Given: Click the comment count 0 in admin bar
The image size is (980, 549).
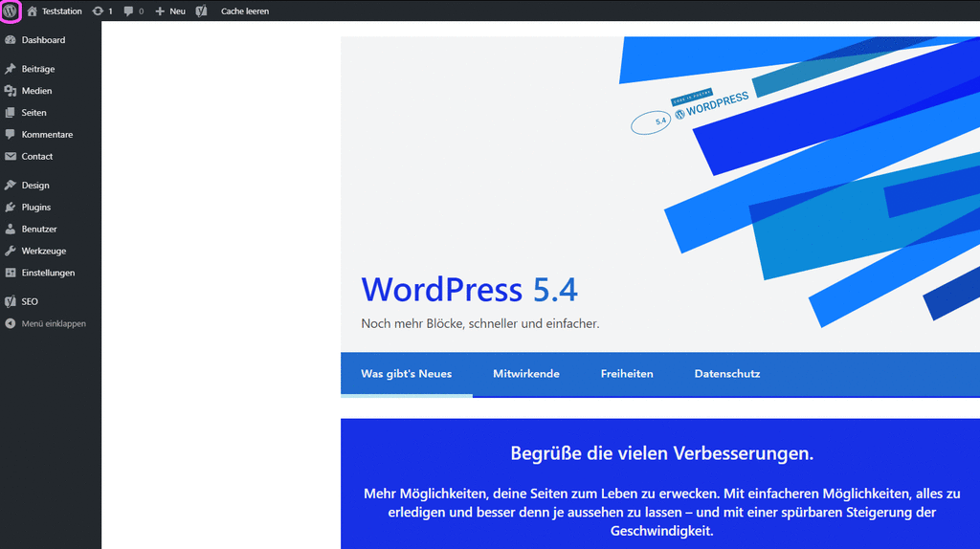Looking at the screenshot, I should click(141, 11).
